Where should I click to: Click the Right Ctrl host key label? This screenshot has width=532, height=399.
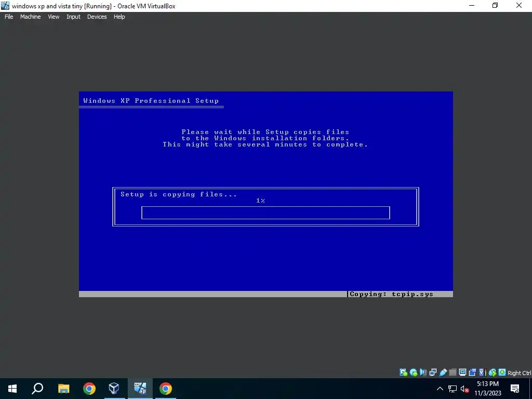tap(519, 373)
